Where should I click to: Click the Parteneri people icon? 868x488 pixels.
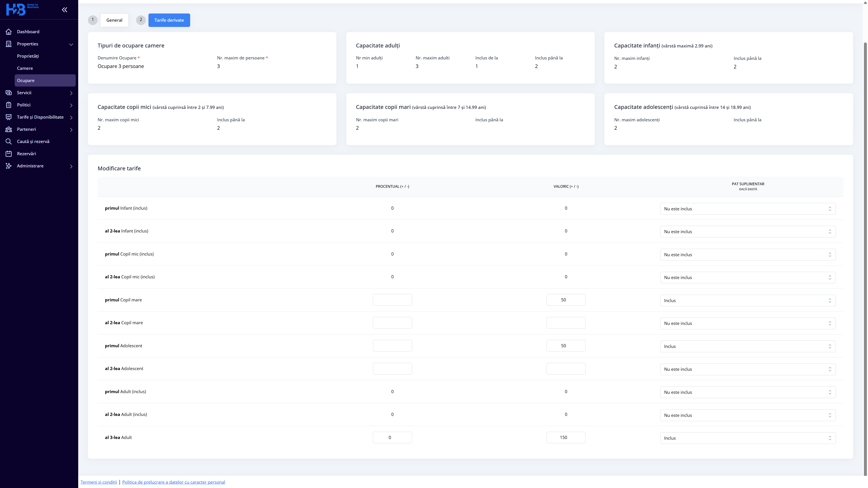(9, 129)
